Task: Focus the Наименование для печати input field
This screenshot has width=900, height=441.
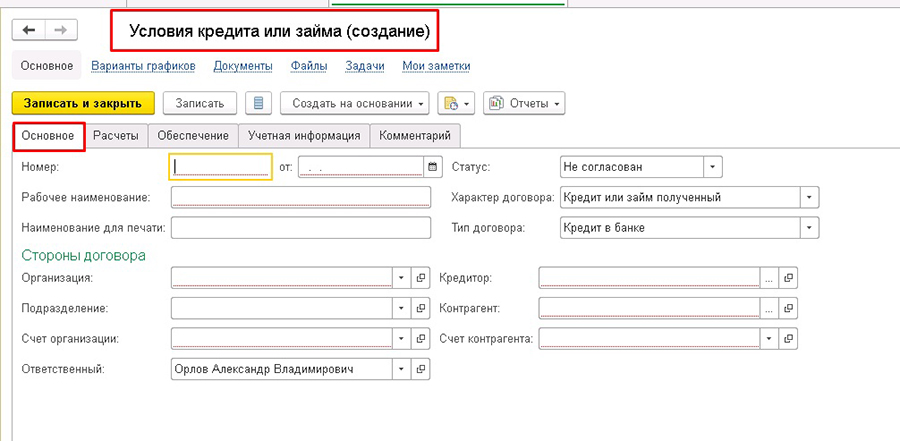Action: pos(301,228)
